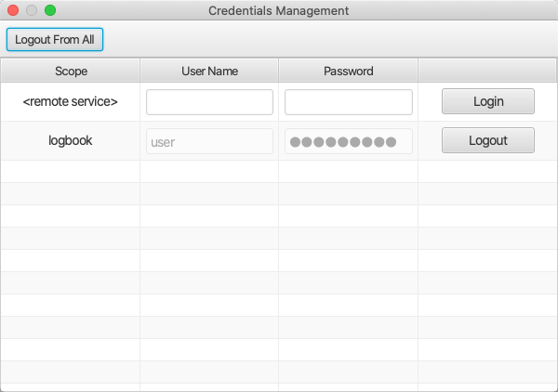Focus the remote service User Name field
The image size is (558, 392).
pyautogui.click(x=209, y=102)
